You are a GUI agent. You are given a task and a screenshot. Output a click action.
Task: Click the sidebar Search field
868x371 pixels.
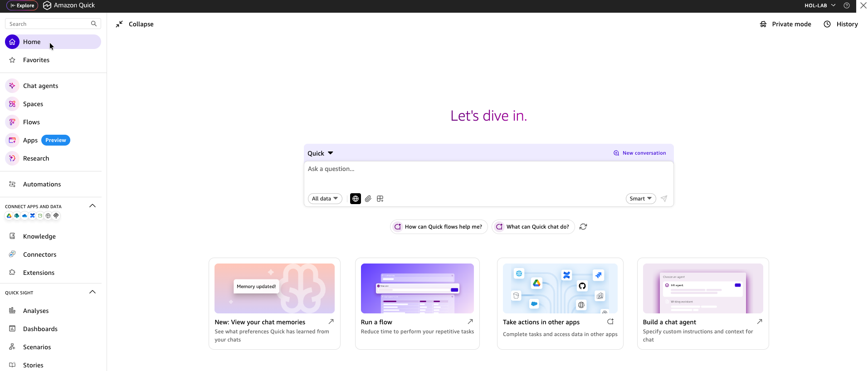53,24
